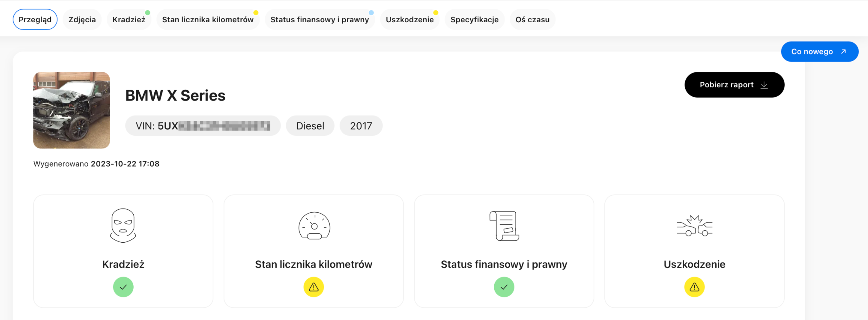Open the damaged BMW photo thumbnail
Image resolution: width=868 pixels, height=320 pixels.
(x=71, y=110)
